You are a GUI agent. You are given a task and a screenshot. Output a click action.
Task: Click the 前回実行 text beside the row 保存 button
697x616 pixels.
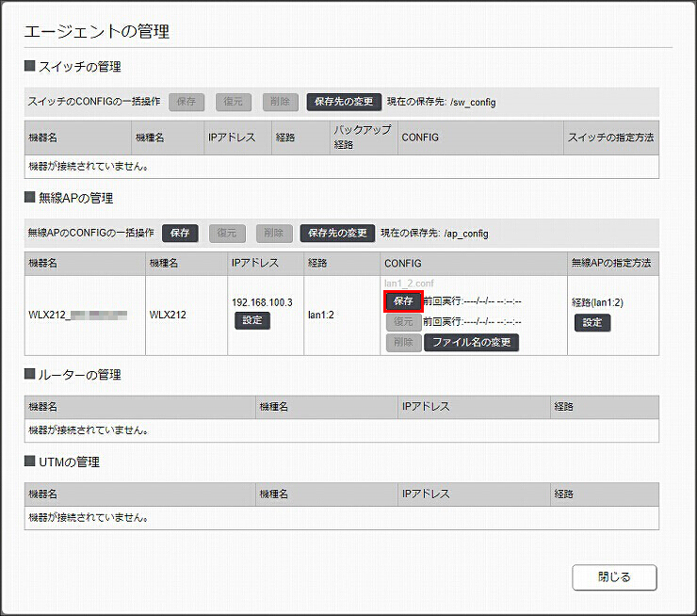(x=472, y=301)
